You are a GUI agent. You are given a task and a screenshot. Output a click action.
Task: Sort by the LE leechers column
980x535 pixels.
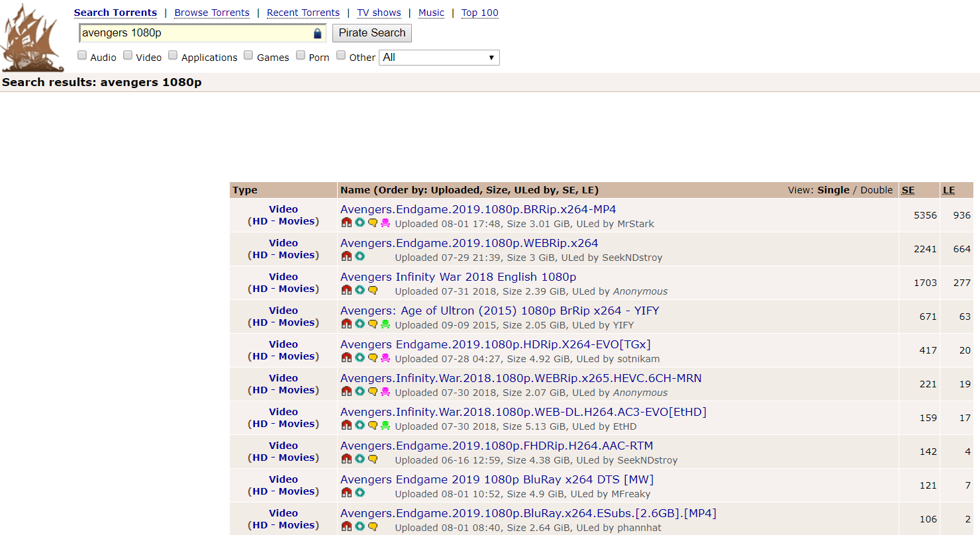tap(949, 190)
